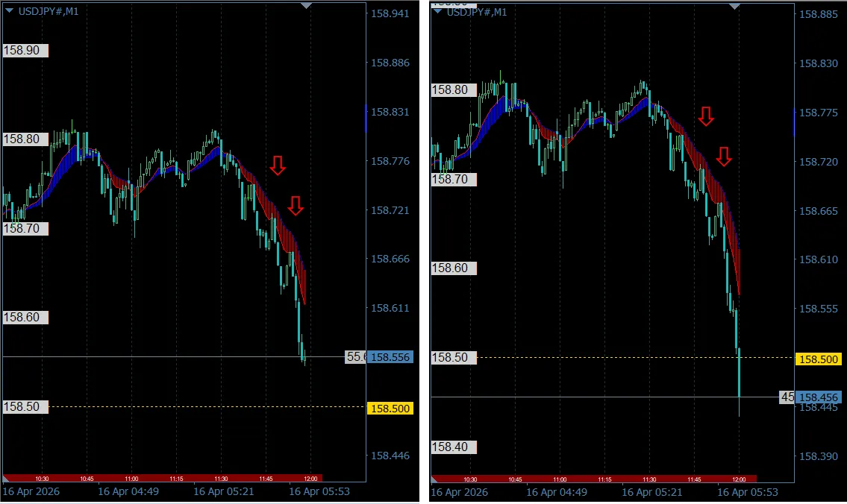The height and width of the screenshot is (504, 847).
Task: Click the 158.611 price scale value
Action: 390,308
